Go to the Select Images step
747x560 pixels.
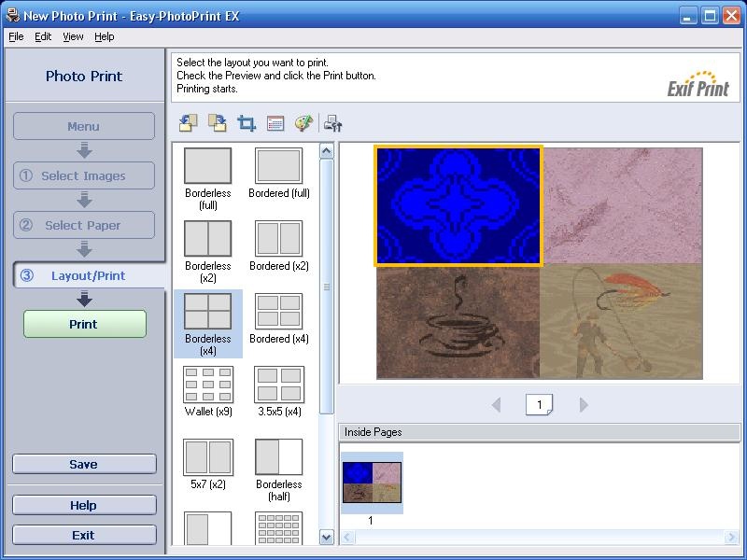pyautogui.click(x=83, y=175)
